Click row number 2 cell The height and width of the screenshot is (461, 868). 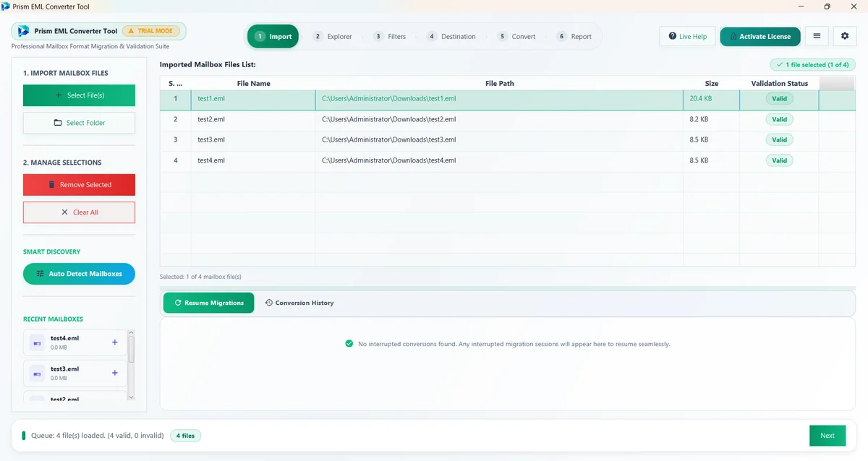pos(175,119)
